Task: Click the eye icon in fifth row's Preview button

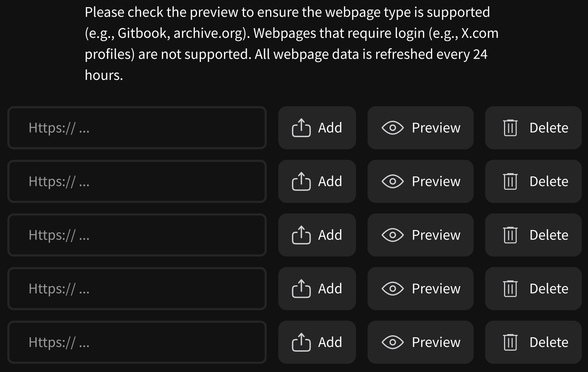Action: (393, 342)
